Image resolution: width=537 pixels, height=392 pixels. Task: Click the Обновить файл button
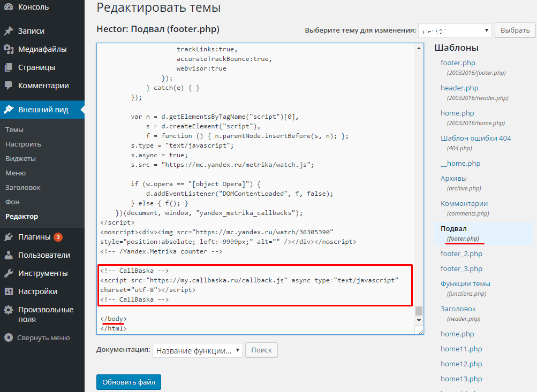pyautogui.click(x=129, y=382)
